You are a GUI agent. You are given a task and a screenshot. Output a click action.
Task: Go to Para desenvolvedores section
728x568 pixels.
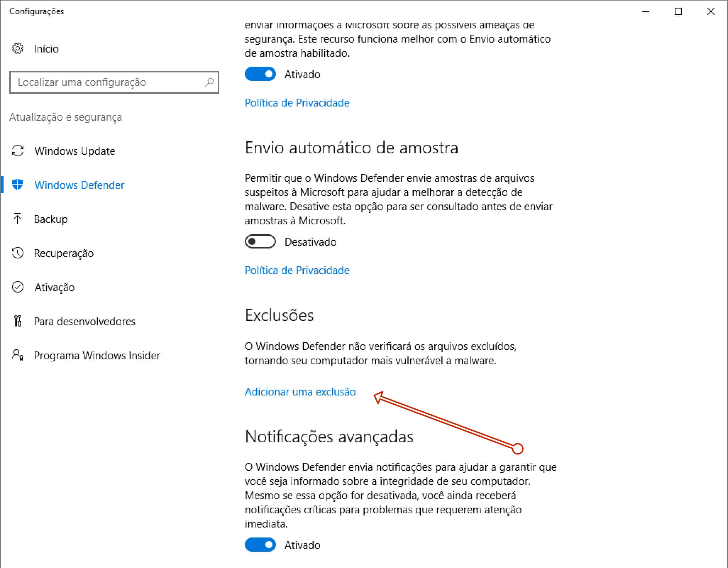[x=85, y=321]
